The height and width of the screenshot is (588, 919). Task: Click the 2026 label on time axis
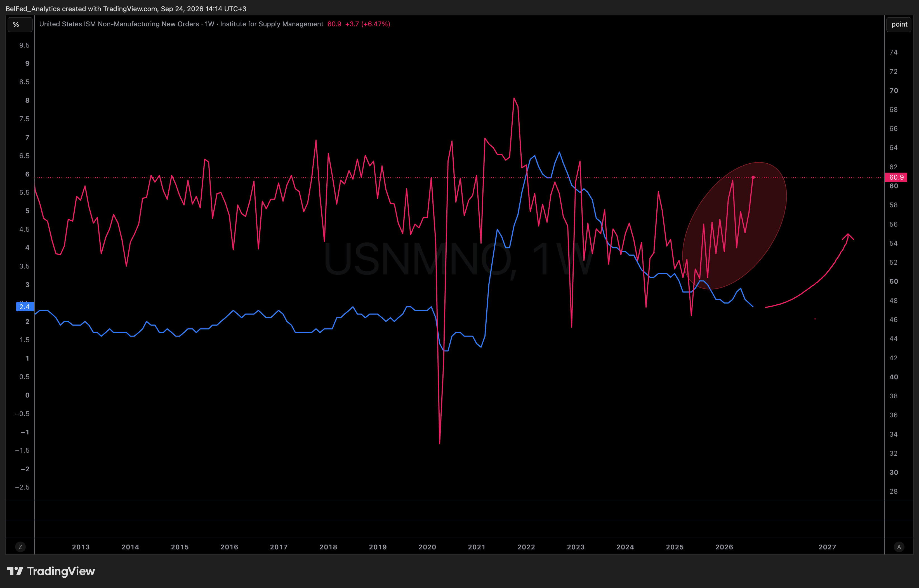click(724, 547)
